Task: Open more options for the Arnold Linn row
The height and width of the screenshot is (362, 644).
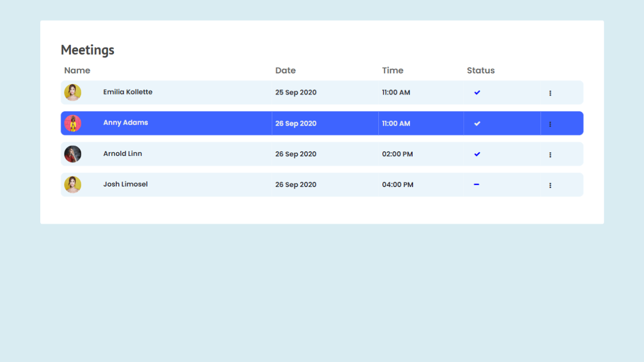Action: tap(550, 154)
